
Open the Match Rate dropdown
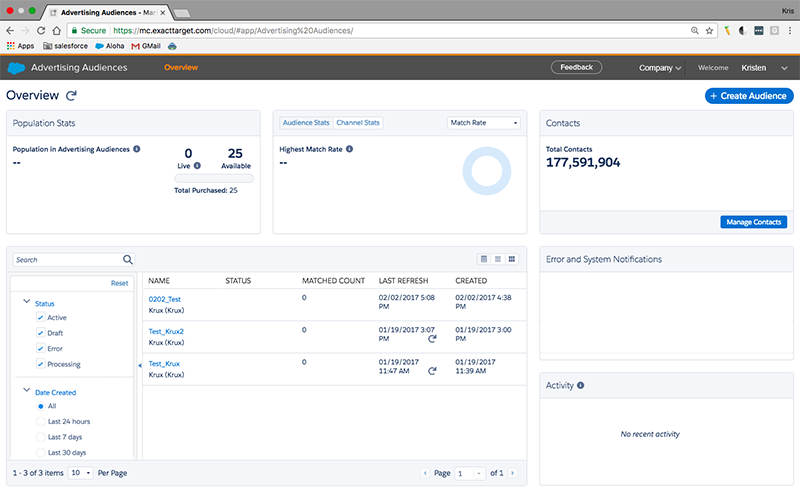click(x=483, y=123)
